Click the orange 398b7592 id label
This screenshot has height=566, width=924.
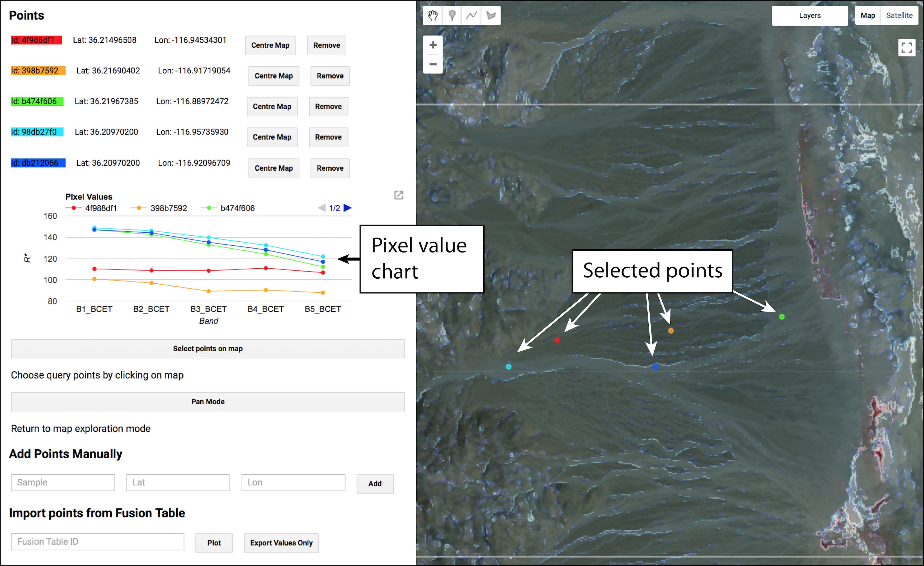[38, 71]
